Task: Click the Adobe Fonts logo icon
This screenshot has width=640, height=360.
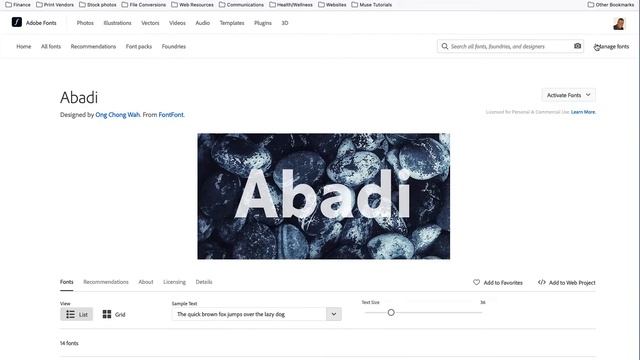Action: pyautogui.click(x=17, y=22)
